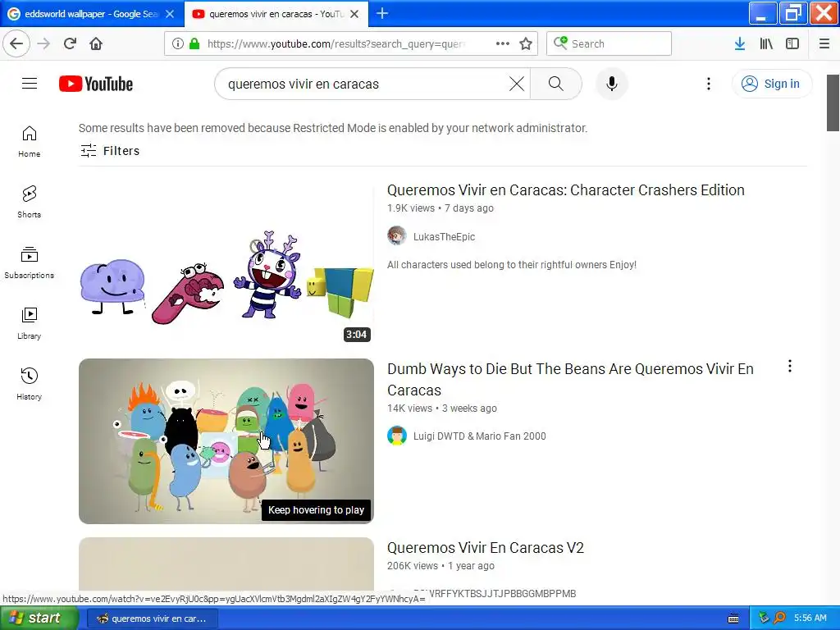840x630 pixels.
Task: Toggle the YouTube guide hamburger menu
Action: tap(30, 84)
